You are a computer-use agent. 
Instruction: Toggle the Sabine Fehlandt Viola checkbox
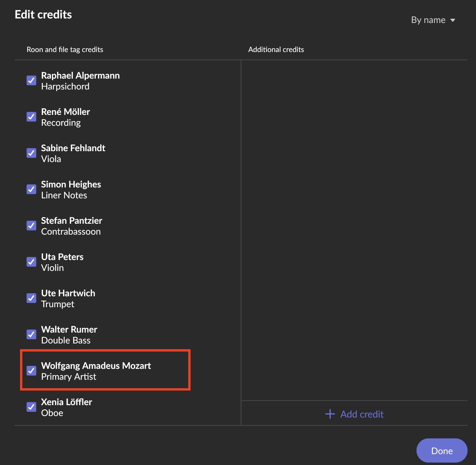pos(31,153)
